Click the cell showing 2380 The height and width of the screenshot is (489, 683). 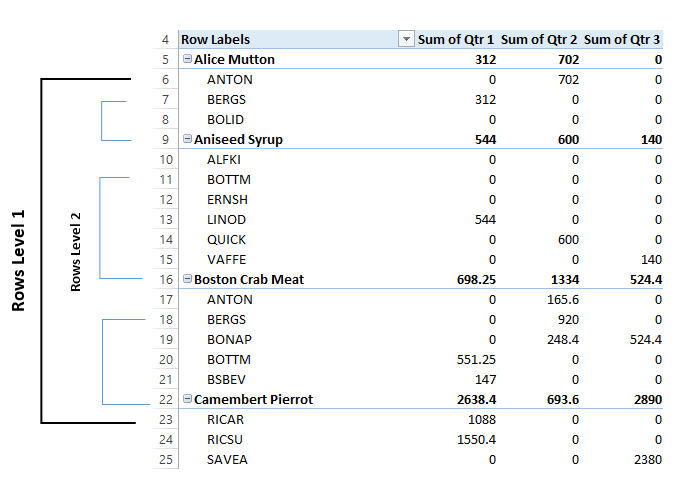pos(642,460)
